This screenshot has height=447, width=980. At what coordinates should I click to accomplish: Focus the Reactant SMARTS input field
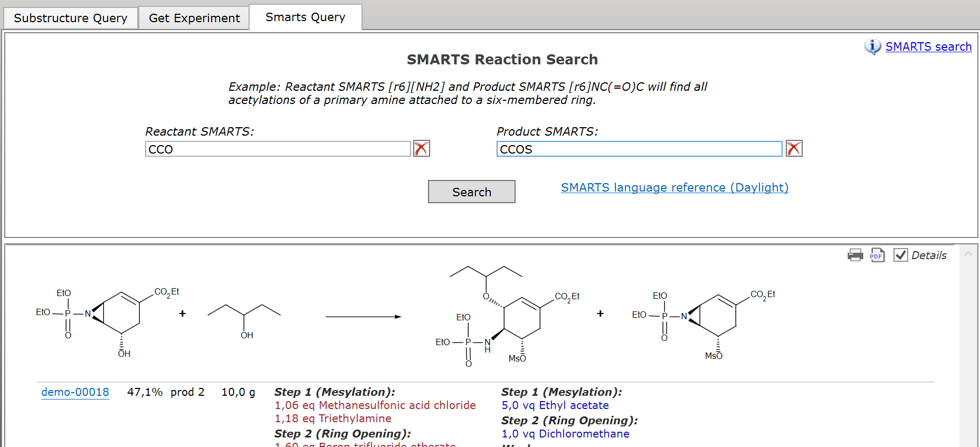pos(278,149)
